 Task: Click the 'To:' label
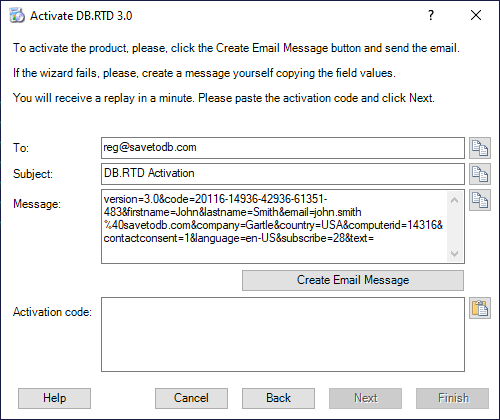point(21,148)
